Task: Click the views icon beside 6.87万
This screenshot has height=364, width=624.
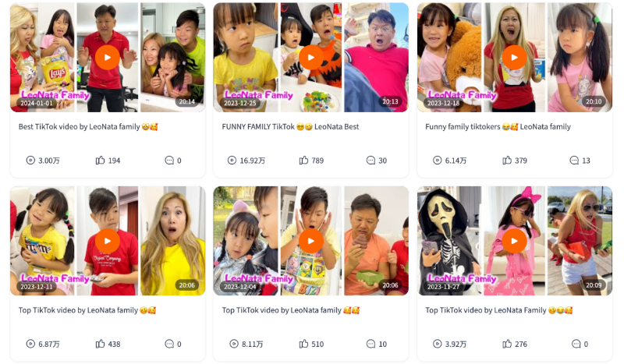Action: (30, 344)
